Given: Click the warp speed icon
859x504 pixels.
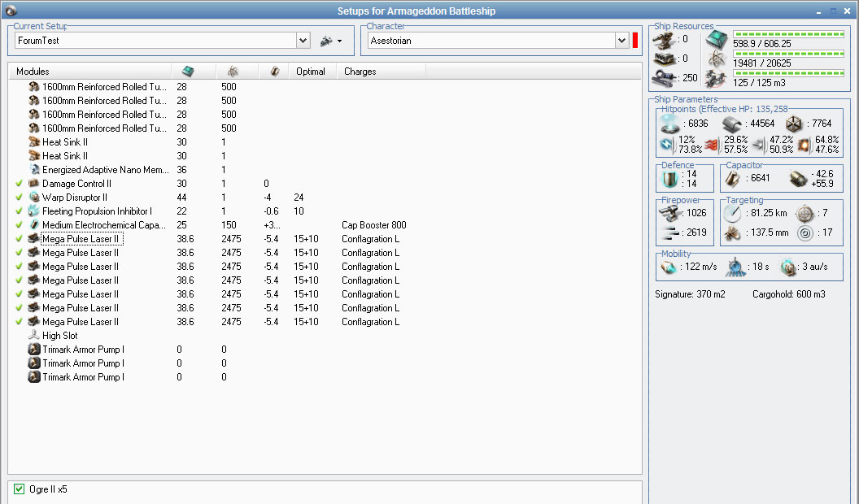Looking at the screenshot, I should [788, 267].
